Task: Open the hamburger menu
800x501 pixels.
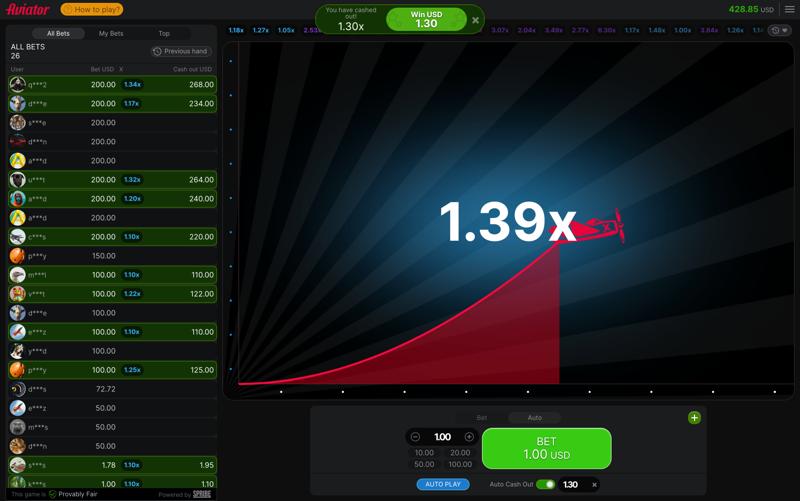Action: pyautogui.click(x=789, y=9)
